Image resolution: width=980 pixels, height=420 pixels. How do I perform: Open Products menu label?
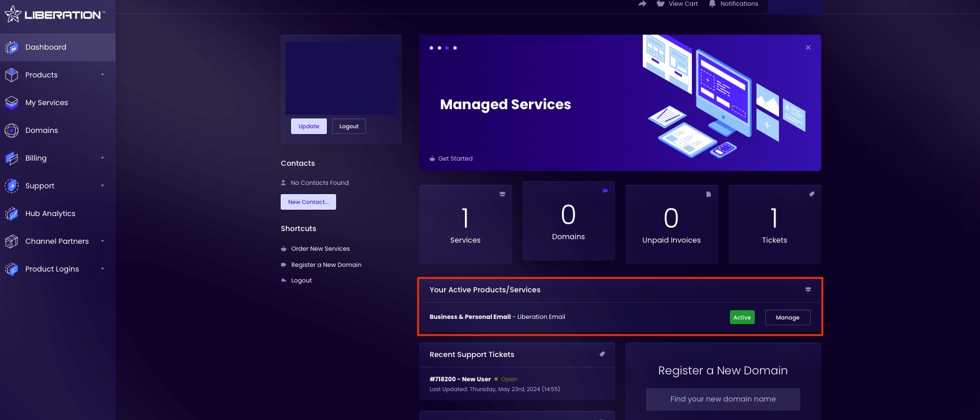coord(42,75)
